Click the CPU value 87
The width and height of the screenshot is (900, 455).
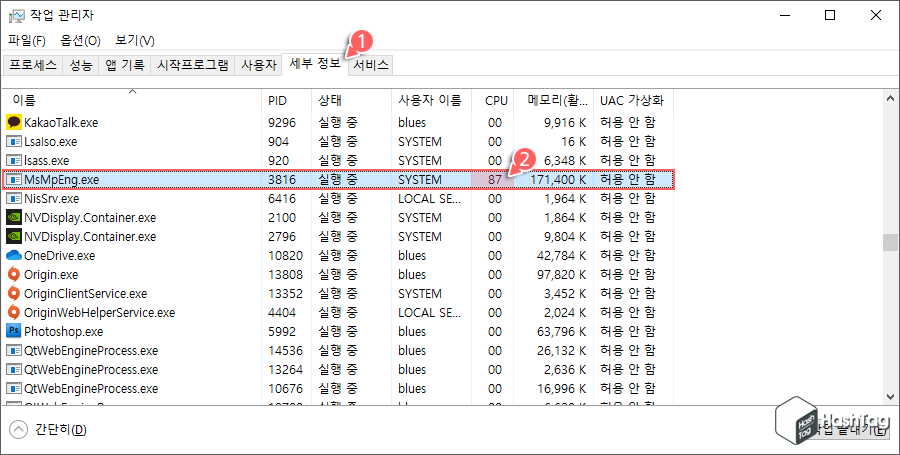495,180
